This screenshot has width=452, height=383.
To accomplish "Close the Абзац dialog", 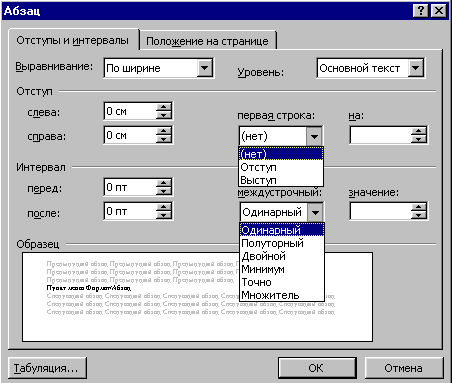I will point(439,11).
